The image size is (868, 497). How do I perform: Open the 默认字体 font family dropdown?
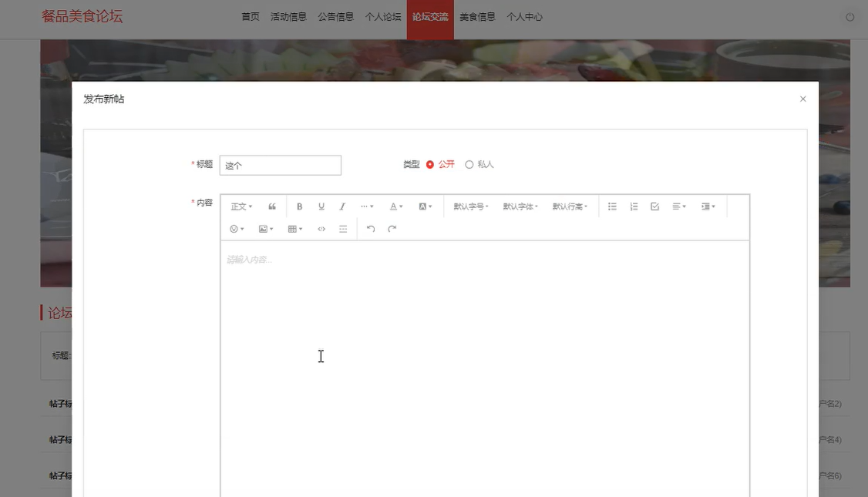520,207
